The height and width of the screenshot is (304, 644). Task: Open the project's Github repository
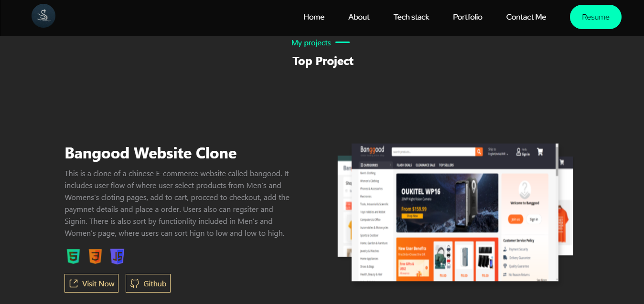148,283
